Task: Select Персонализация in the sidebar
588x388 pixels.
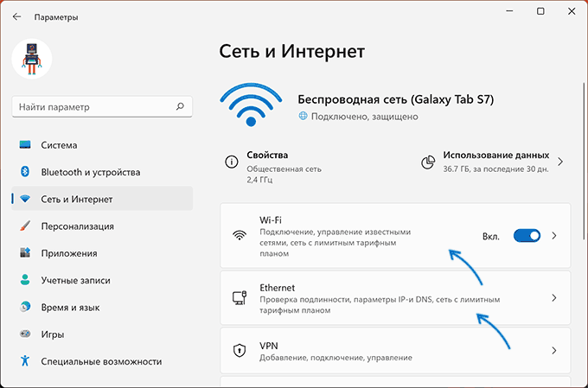Action: pyautogui.click(x=102, y=226)
